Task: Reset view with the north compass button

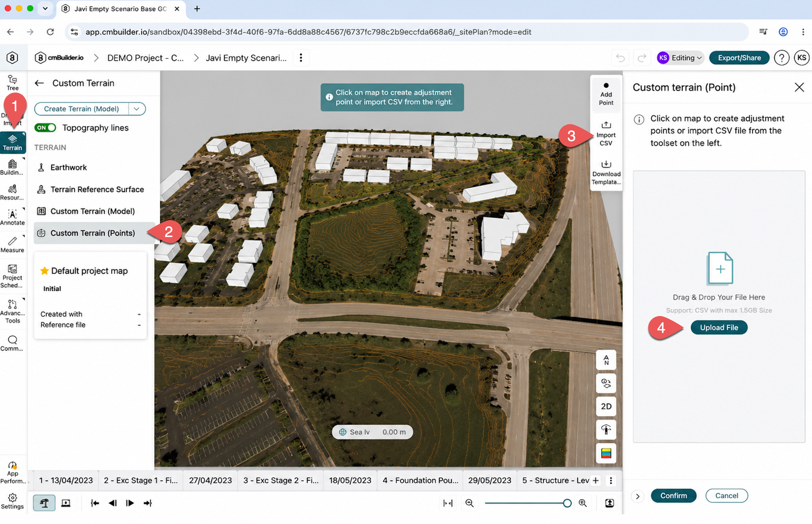Action: pos(606,360)
